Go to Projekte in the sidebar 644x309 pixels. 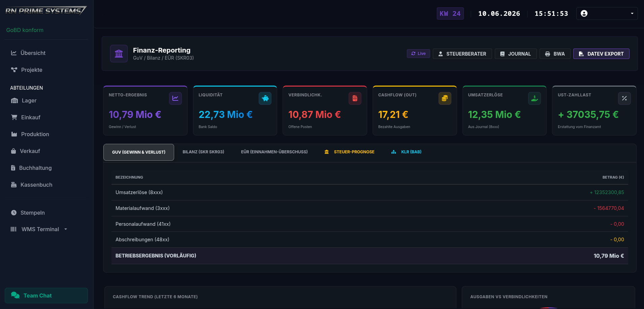tap(46, 70)
